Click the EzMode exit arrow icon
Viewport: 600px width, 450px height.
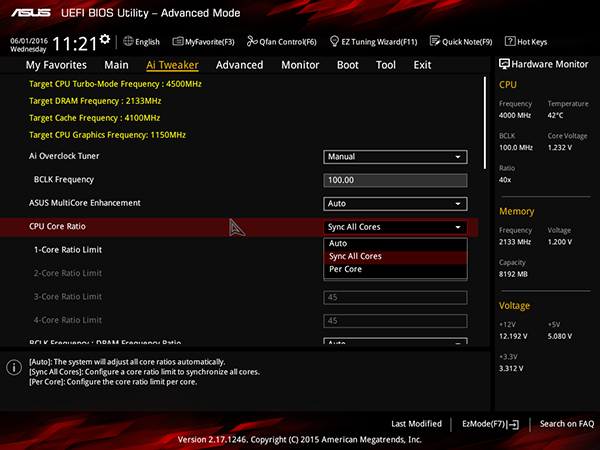(x=514, y=424)
